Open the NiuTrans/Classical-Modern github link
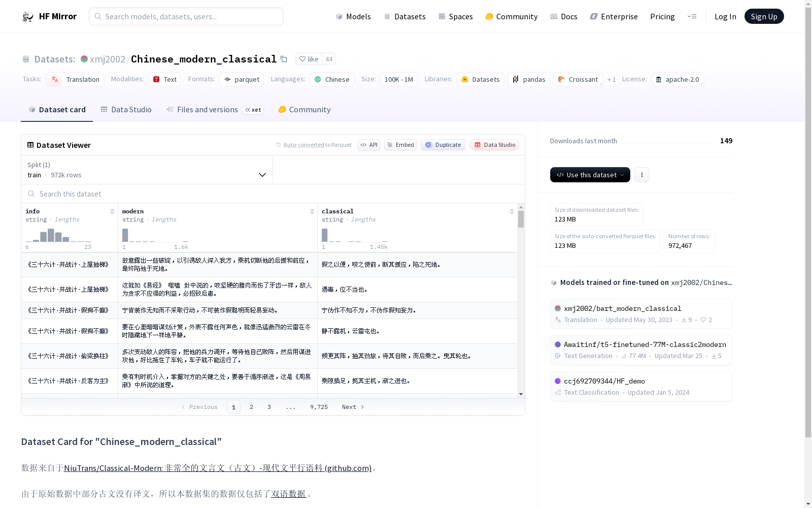The width and height of the screenshot is (812, 508). [218, 468]
